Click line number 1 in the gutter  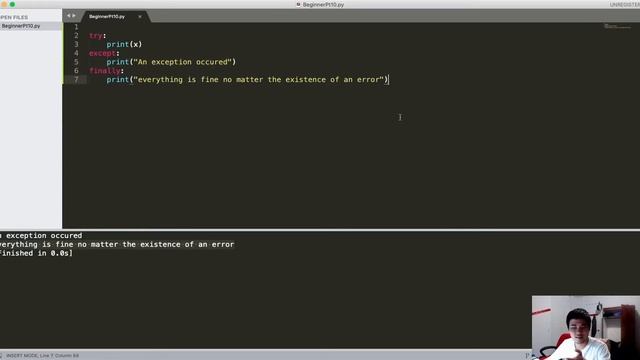[76, 27]
